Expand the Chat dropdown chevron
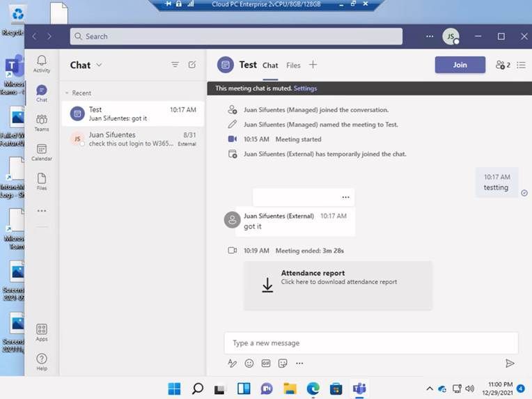532x399 pixels. click(x=99, y=65)
